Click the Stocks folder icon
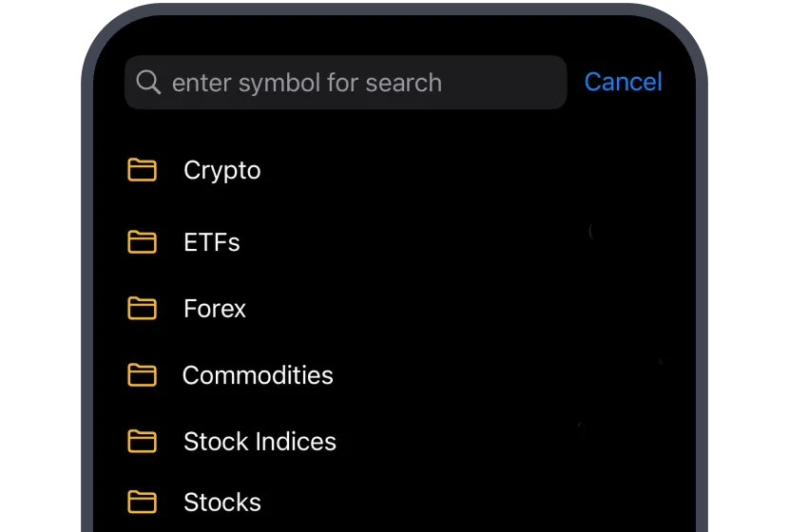The height and width of the screenshot is (532, 789). 142,502
